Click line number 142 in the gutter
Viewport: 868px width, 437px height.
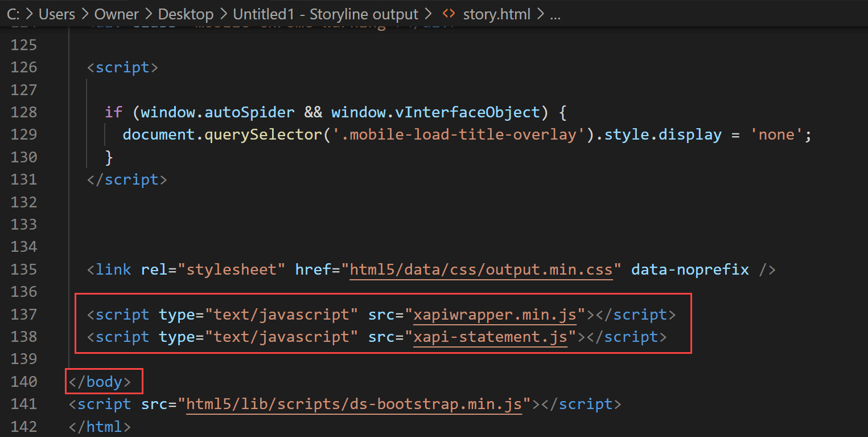23,427
